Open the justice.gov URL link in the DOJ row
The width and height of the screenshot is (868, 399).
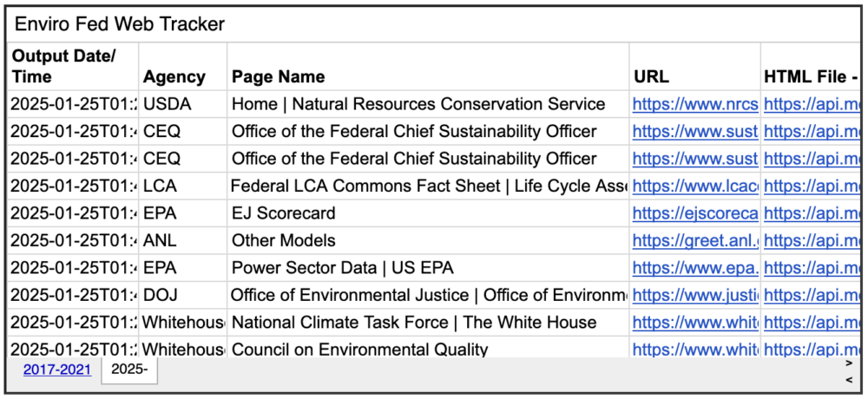(x=694, y=295)
